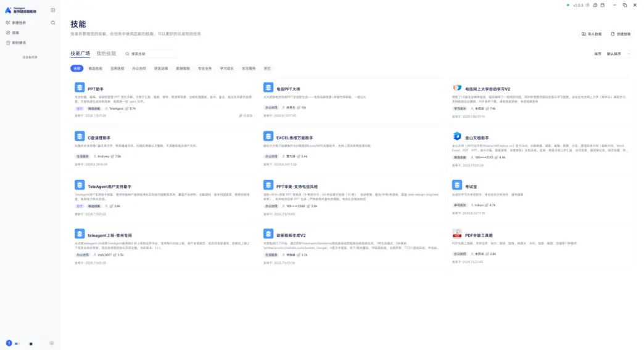Click the 金山文档助手 skill icon
This screenshot has height=350, width=644.
pos(457,136)
